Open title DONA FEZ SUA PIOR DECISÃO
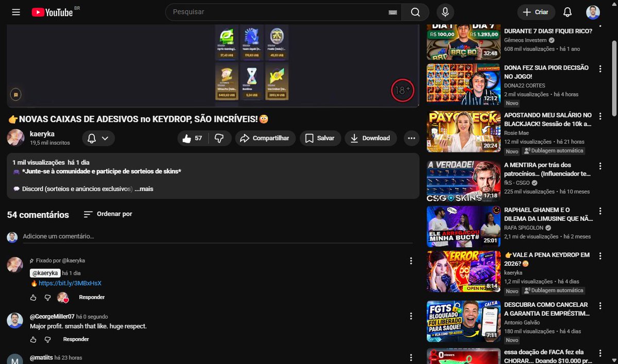The image size is (618, 364). coord(546,72)
